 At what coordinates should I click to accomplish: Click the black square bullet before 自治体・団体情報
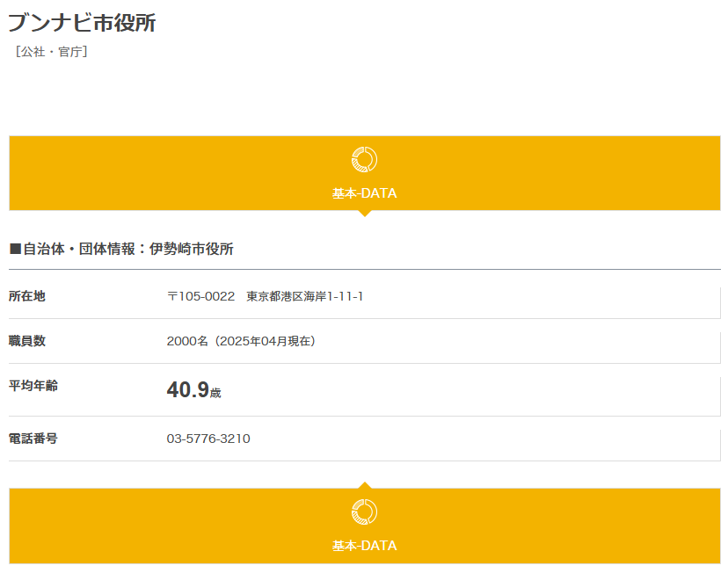(15, 250)
